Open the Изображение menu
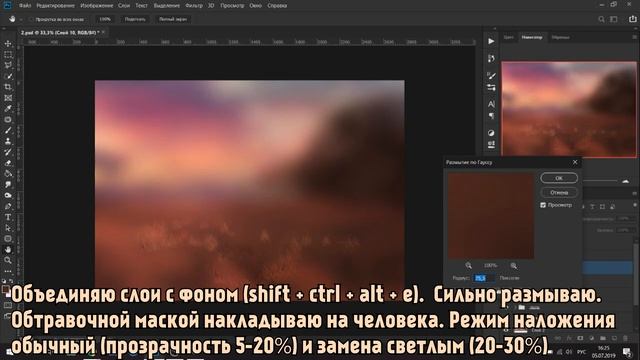The width and height of the screenshot is (640, 360). [x=97, y=6]
